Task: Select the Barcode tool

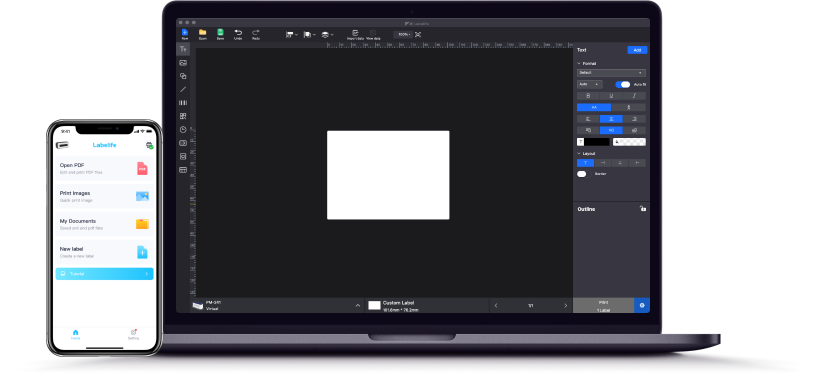Action: click(x=183, y=103)
